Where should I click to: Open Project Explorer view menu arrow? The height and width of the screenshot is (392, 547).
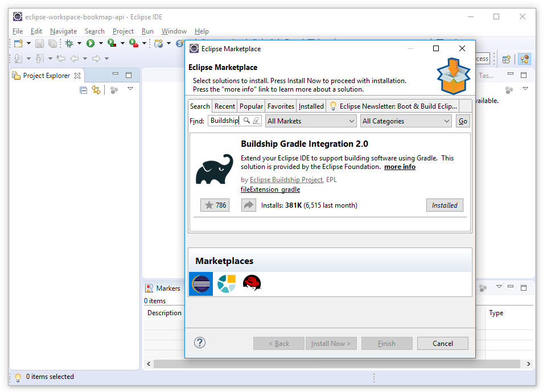[x=130, y=89]
